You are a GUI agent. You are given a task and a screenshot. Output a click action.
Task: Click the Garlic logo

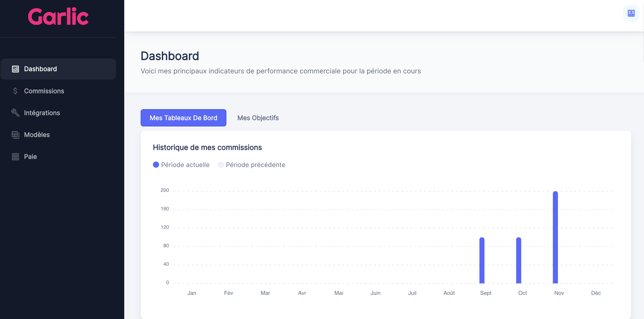58,16
